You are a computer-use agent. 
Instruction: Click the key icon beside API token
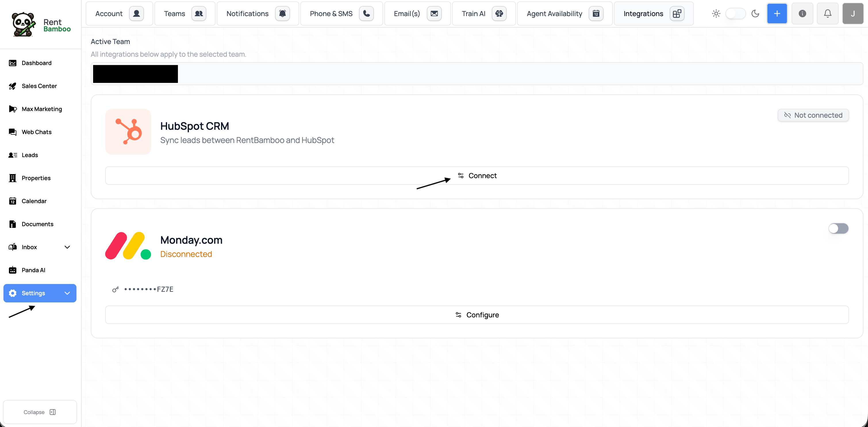115,289
